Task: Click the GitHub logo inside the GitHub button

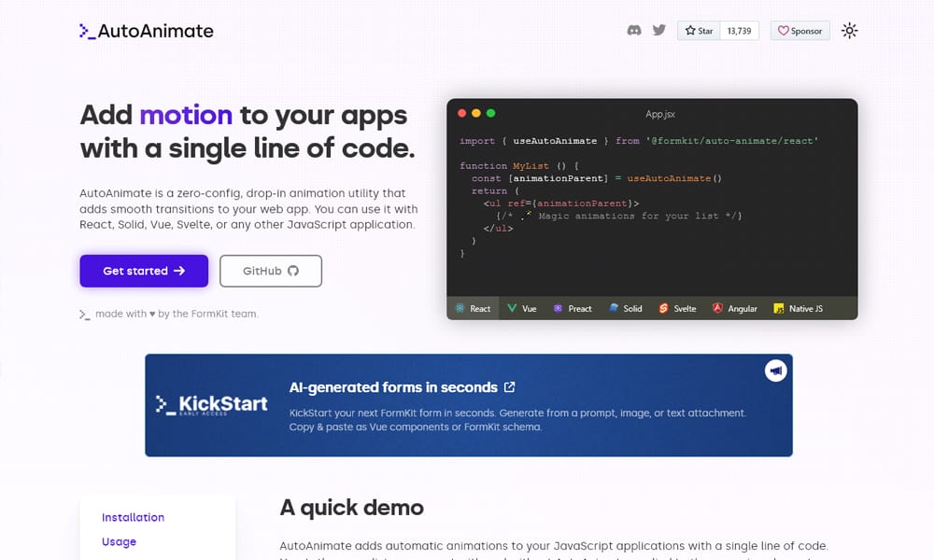Action: (292, 271)
